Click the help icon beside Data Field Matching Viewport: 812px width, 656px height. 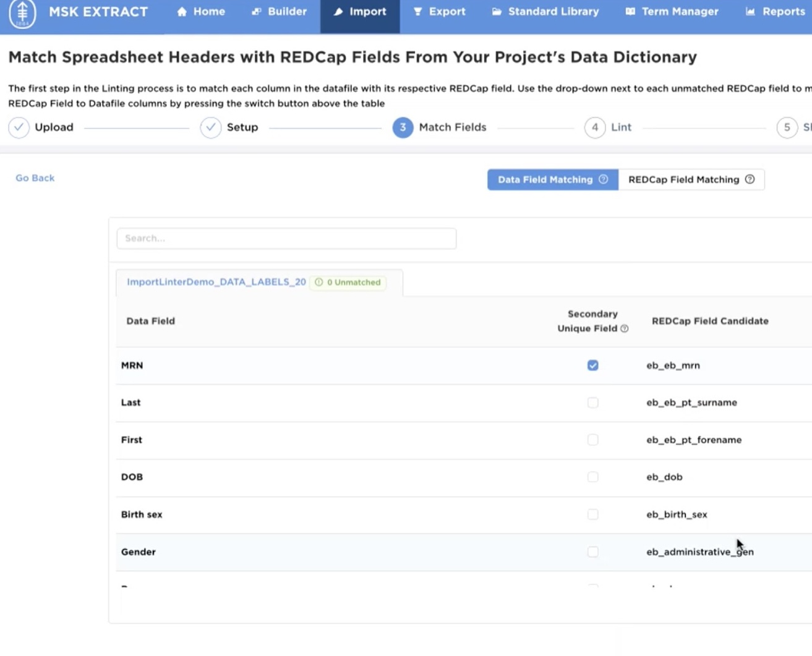tap(603, 179)
